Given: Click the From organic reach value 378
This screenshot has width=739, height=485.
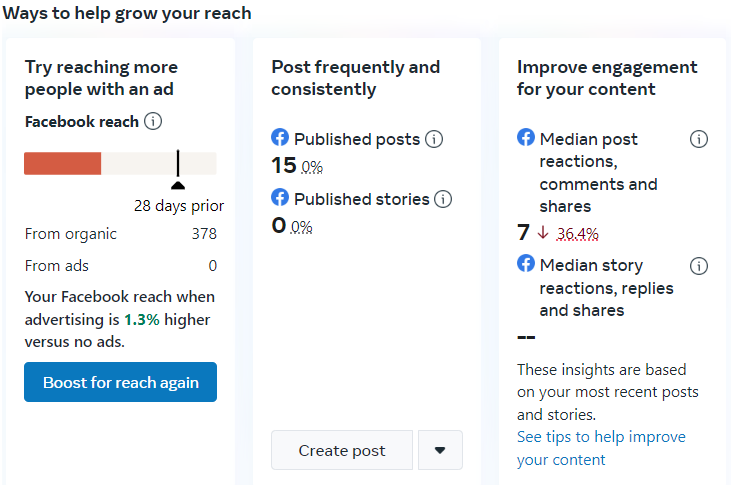Looking at the screenshot, I should 204,234.
